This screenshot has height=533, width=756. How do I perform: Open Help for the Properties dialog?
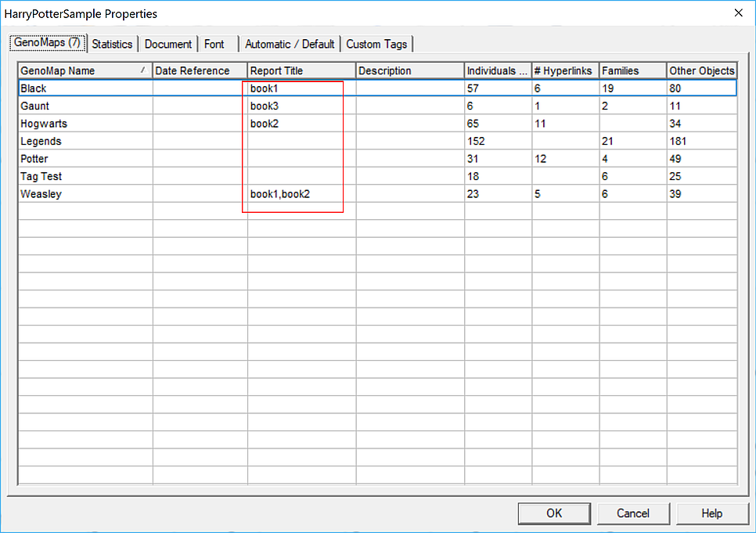[x=712, y=513]
